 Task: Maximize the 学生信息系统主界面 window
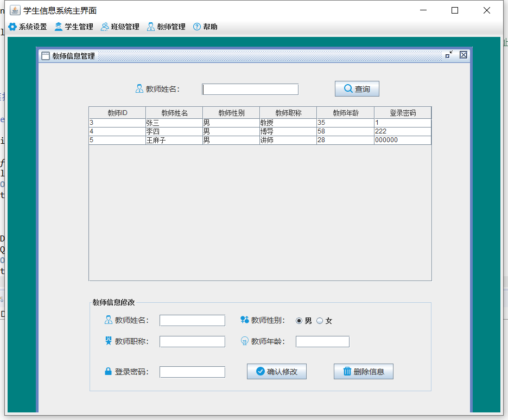455,10
